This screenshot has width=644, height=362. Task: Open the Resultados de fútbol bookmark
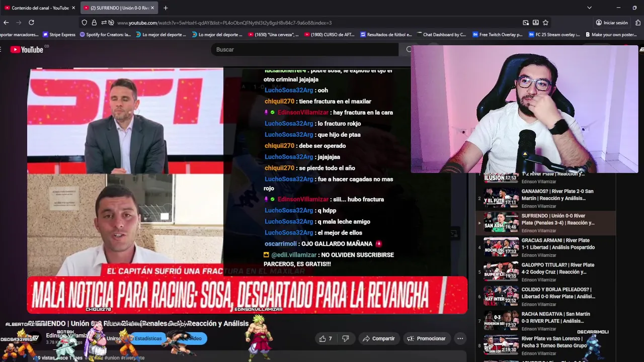(386, 35)
